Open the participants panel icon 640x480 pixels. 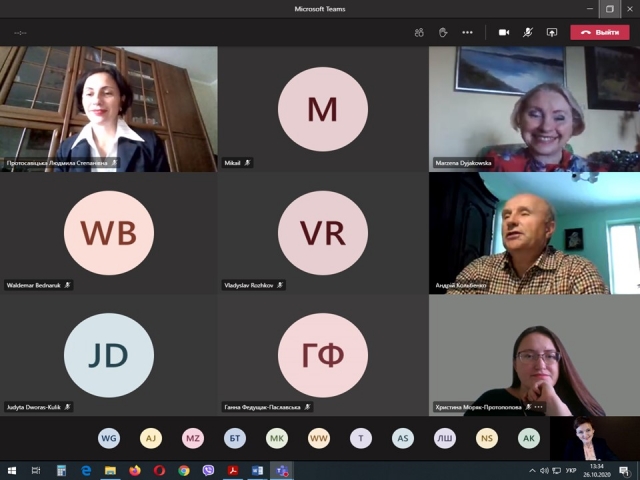tap(419, 32)
